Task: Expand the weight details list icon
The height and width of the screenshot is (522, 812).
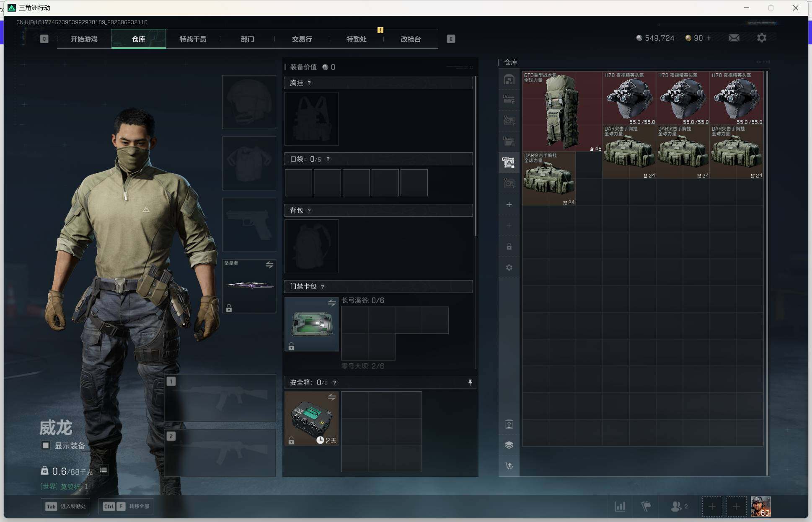Action: tap(103, 471)
